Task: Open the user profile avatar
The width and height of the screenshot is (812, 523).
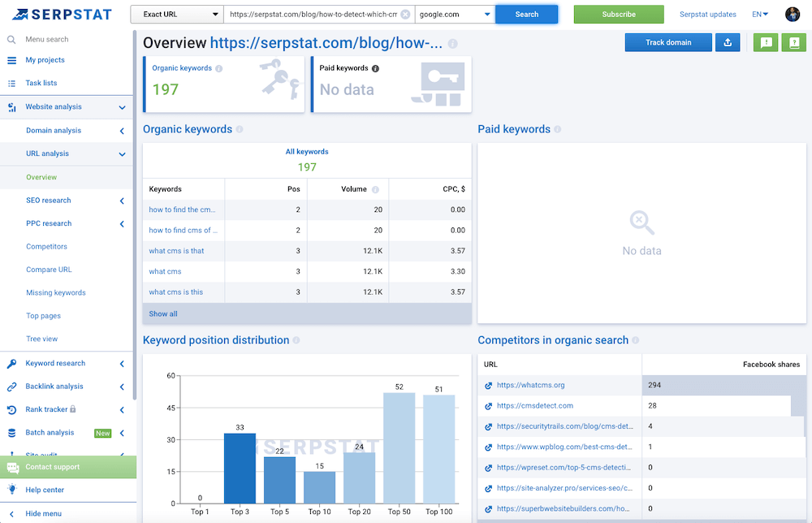Action: pyautogui.click(x=793, y=15)
